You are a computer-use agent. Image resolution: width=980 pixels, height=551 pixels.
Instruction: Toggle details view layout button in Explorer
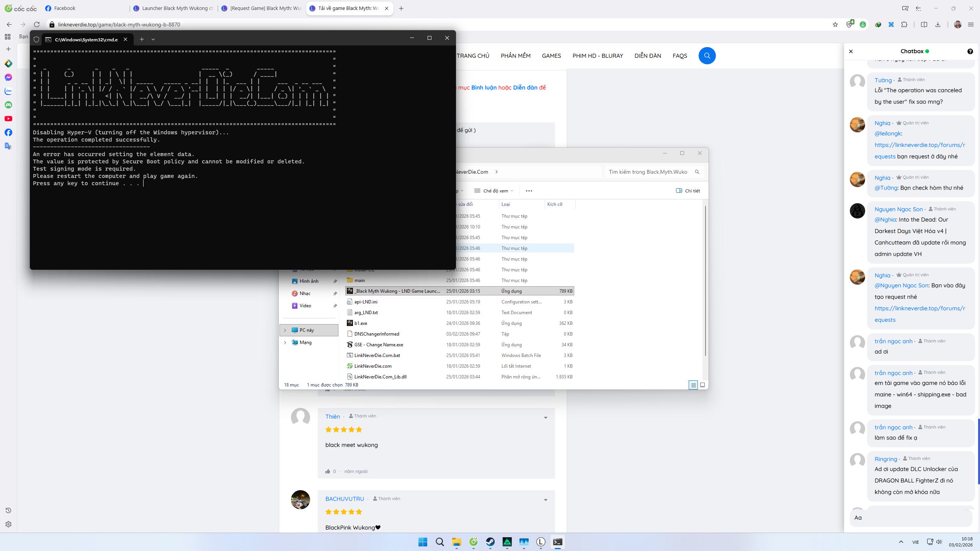[693, 385]
